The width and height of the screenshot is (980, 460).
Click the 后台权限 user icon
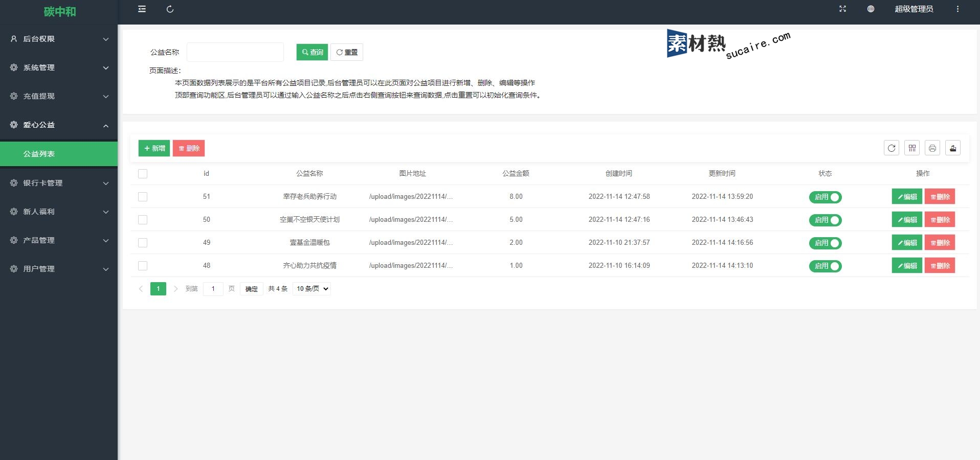(x=14, y=38)
